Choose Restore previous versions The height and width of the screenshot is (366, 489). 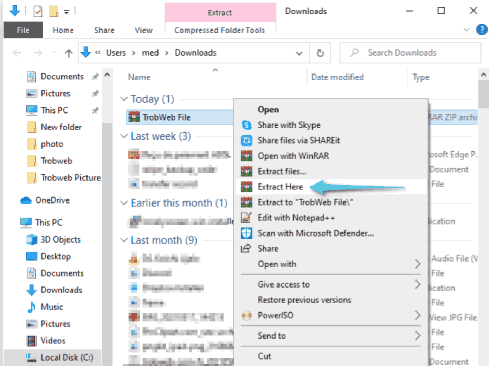click(x=304, y=300)
